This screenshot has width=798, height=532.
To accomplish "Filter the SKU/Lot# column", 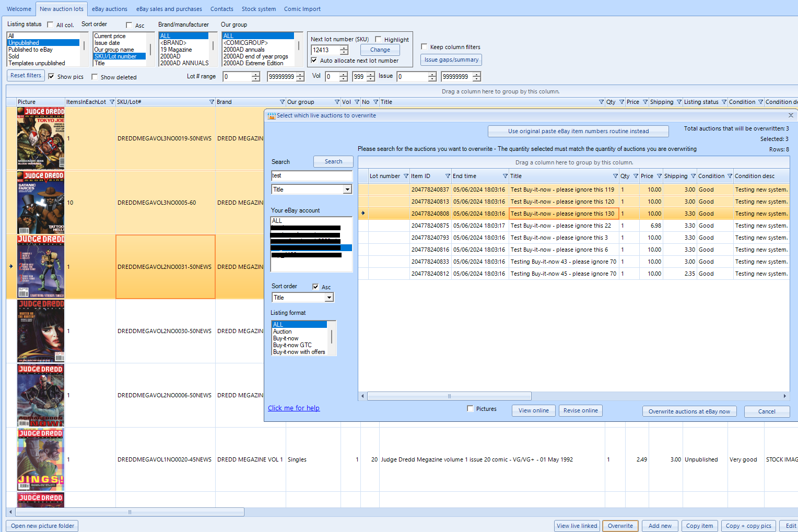I will (212, 102).
